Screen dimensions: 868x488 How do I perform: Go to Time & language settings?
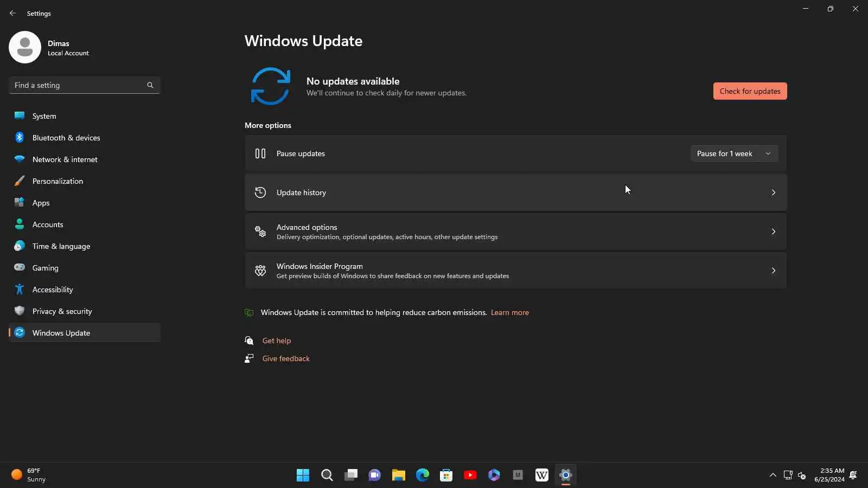tap(85, 246)
